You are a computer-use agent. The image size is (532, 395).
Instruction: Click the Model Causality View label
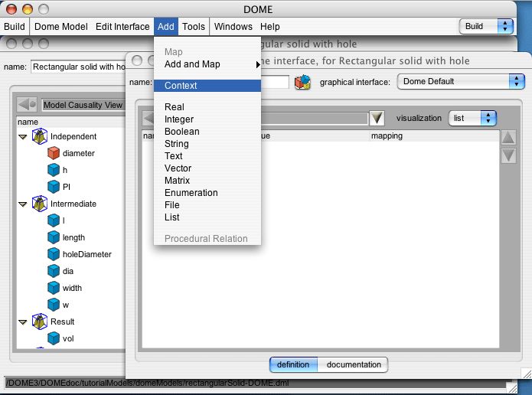pyautogui.click(x=83, y=105)
